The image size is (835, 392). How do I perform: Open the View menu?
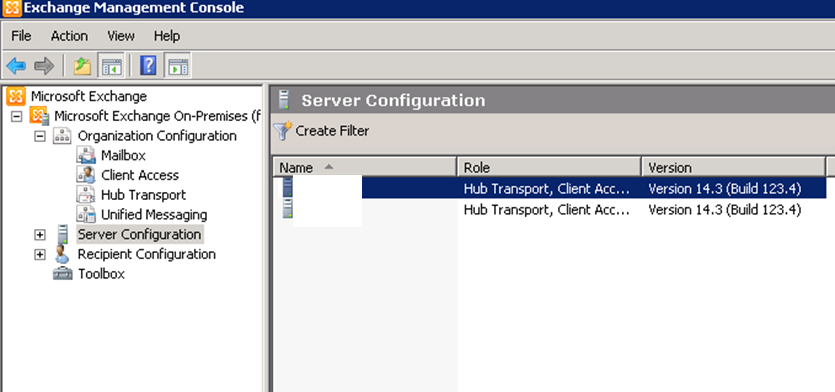(x=121, y=36)
